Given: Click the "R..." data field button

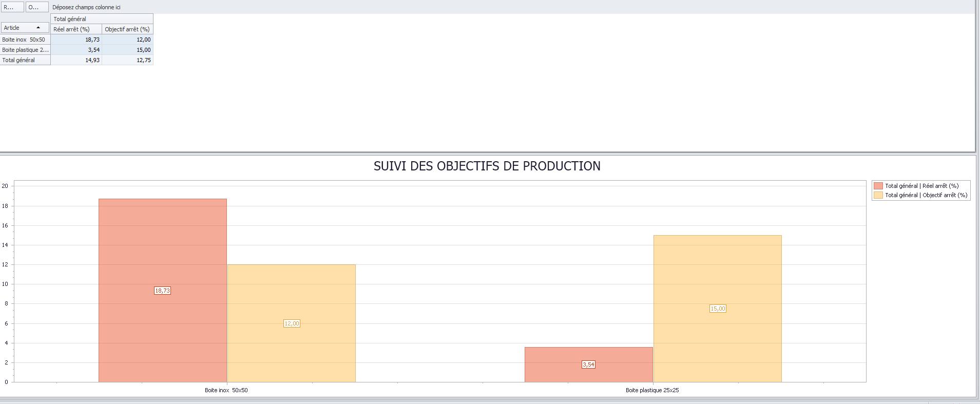Looking at the screenshot, I should pos(12,7).
